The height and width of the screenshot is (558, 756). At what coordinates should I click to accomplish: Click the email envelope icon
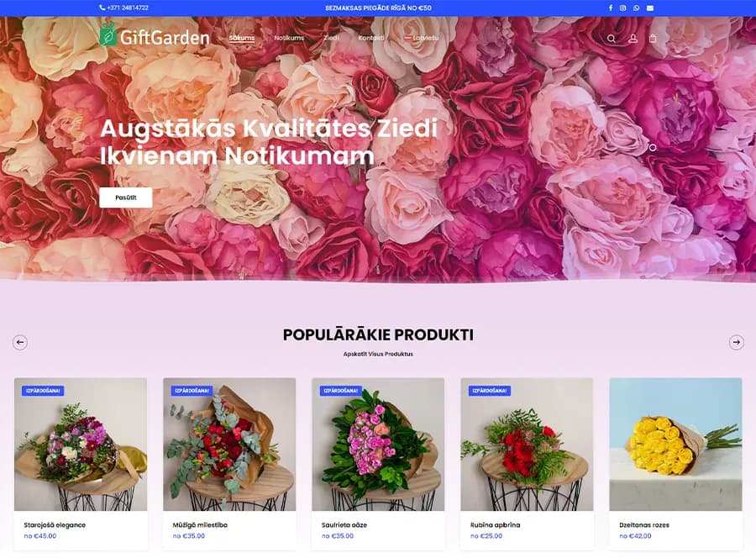point(650,8)
